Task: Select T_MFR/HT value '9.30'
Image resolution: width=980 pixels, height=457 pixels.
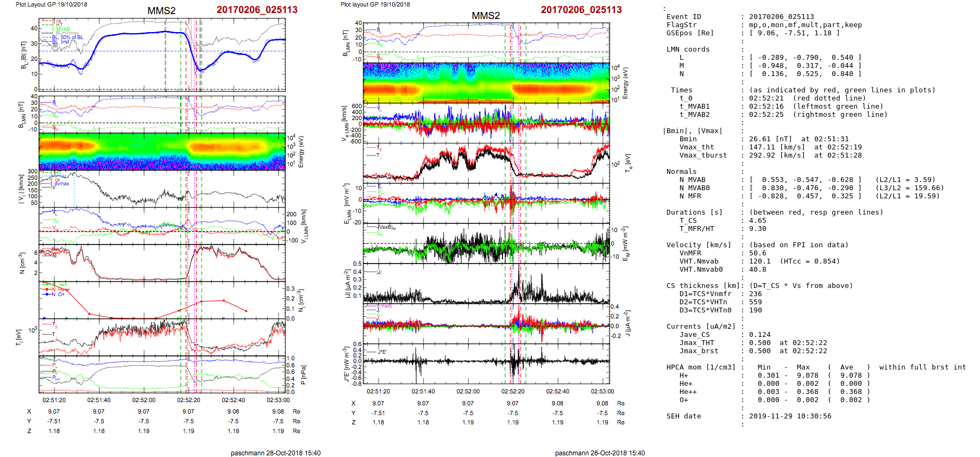Action: (x=757, y=229)
